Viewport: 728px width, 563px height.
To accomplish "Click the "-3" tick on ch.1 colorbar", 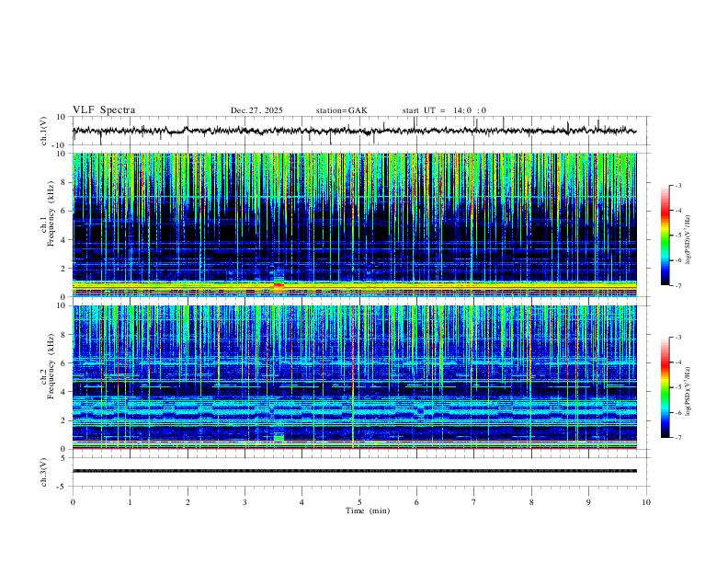I will click(678, 185).
